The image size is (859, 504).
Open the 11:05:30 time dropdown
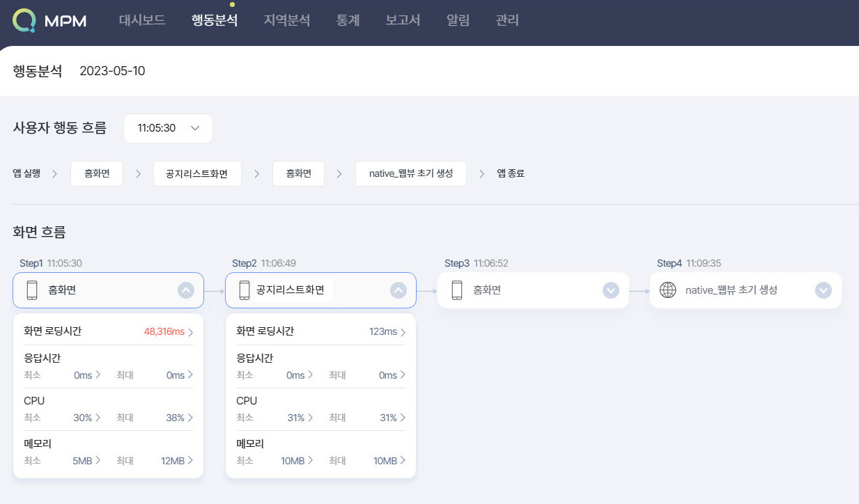pos(168,128)
